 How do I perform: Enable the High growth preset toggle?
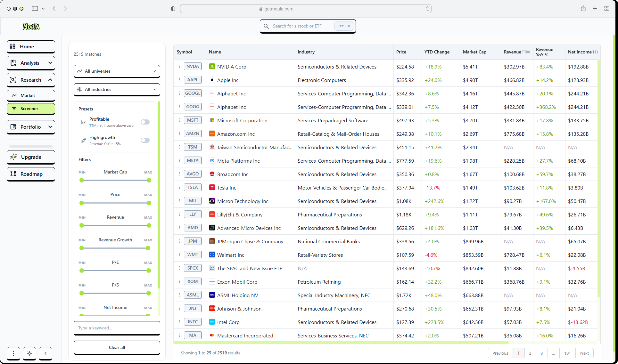pos(145,140)
